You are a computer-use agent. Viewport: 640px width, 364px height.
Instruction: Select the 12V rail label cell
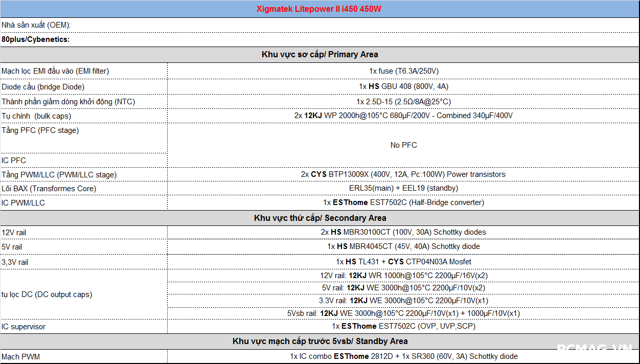pyautogui.click(x=84, y=233)
